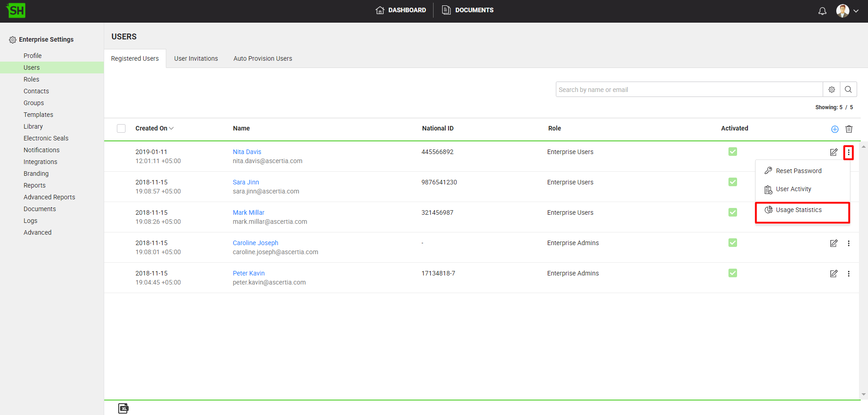Click the search by name field
The image size is (868, 415).
tap(689, 90)
